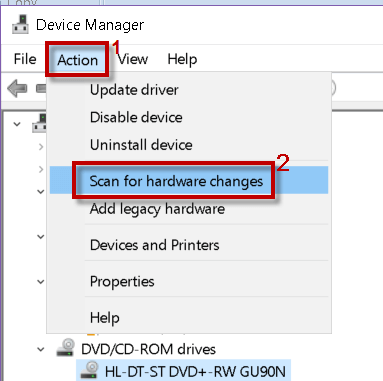Click the DVD/CD-ROM drives category icon
This screenshot has width=383, height=381.
tap(65, 348)
